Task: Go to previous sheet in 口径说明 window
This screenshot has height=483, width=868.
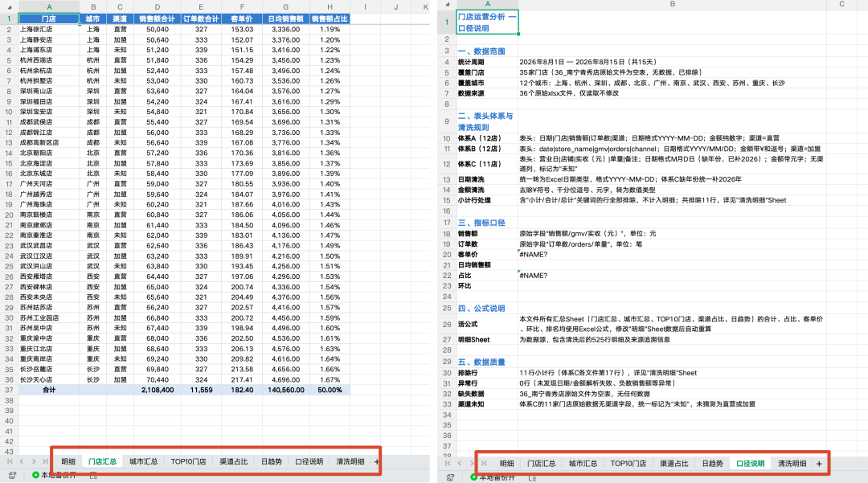Action: (460, 463)
